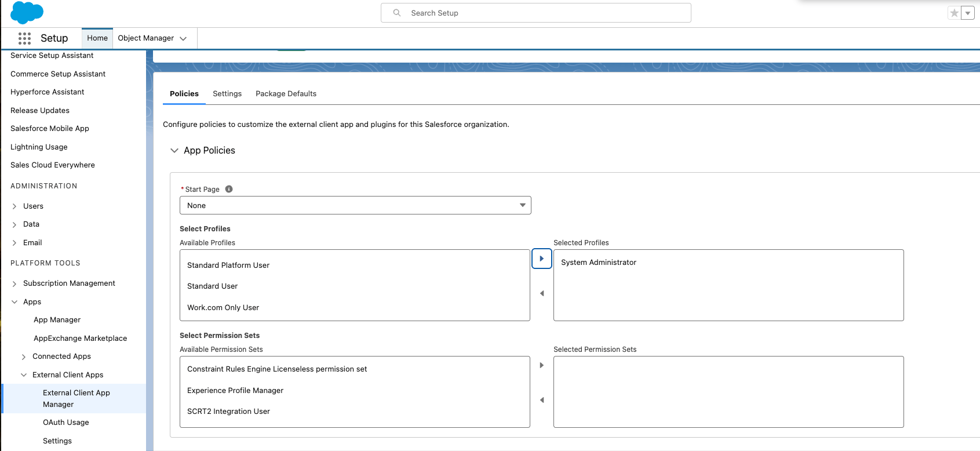
Task: Click the favorites star icon
Action: 954,13
